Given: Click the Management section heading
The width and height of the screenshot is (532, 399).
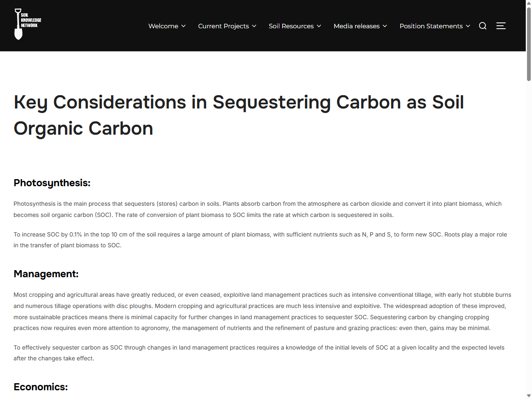Looking at the screenshot, I should pyautogui.click(x=46, y=274).
